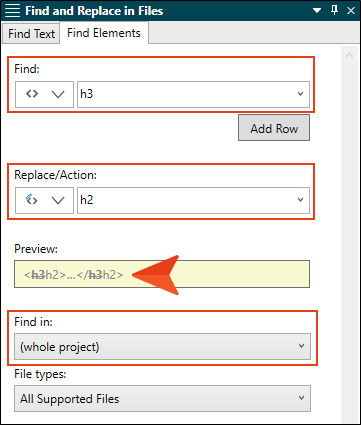Open the Find in (whole project) dropdown

(x=162, y=347)
